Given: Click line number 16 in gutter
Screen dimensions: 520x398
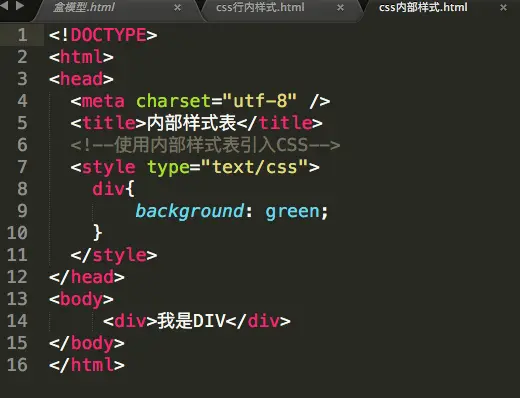Looking at the screenshot, I should tap(17, 365).
